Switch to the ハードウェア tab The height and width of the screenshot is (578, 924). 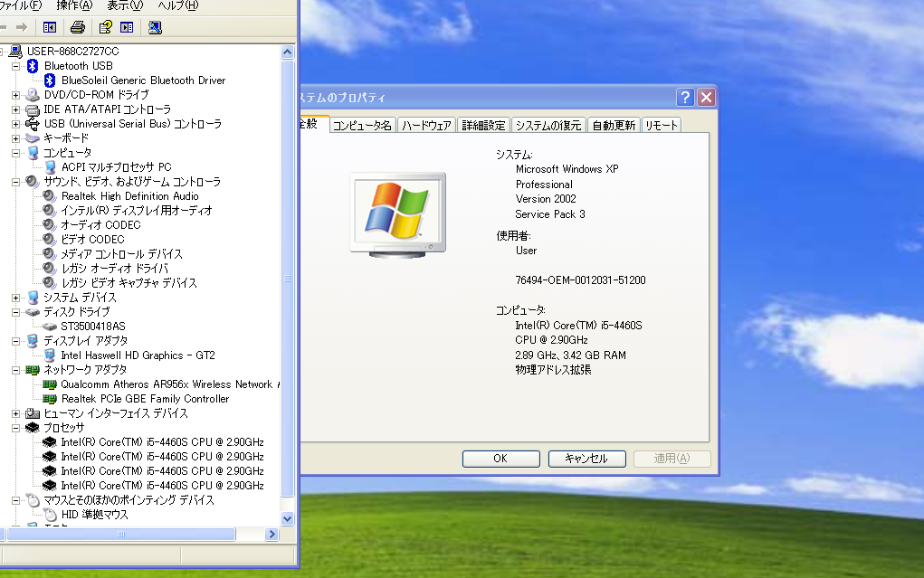point(426,126)
